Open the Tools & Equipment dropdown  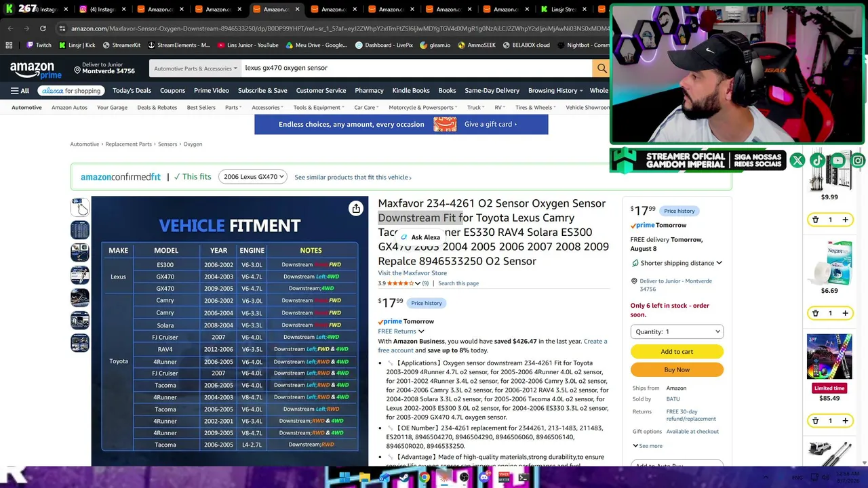(319, 108)
